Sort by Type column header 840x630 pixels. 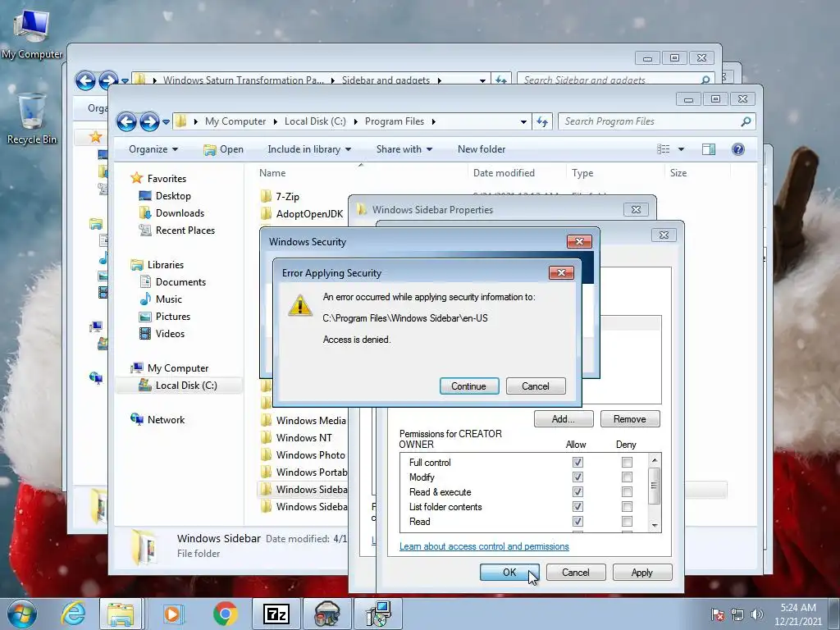click(x=582, y=173)
